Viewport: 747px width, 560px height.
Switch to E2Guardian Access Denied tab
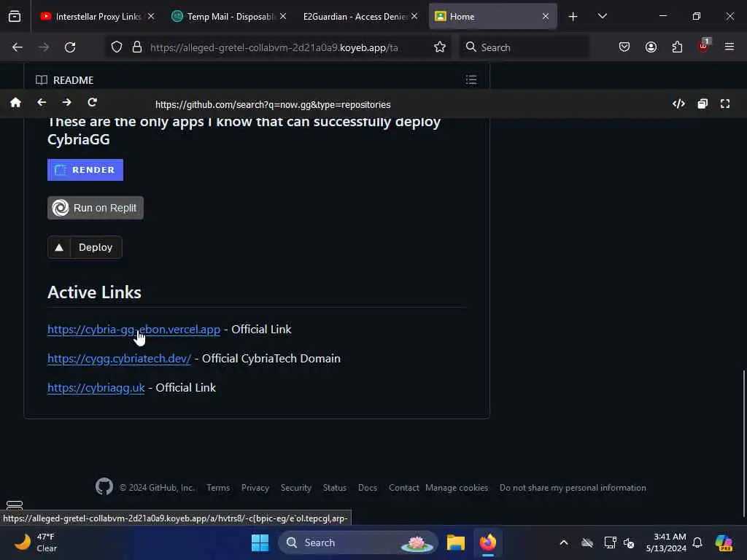pos(355,16)
